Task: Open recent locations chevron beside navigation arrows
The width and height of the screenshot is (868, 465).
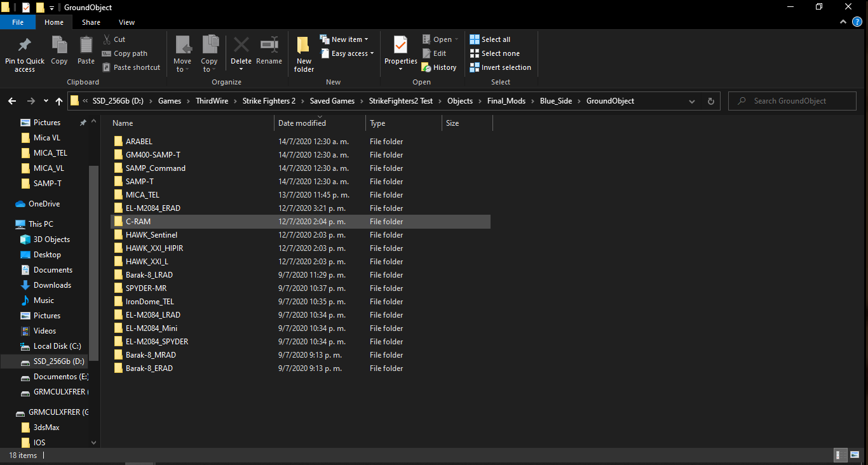Action: pos(46,101)
